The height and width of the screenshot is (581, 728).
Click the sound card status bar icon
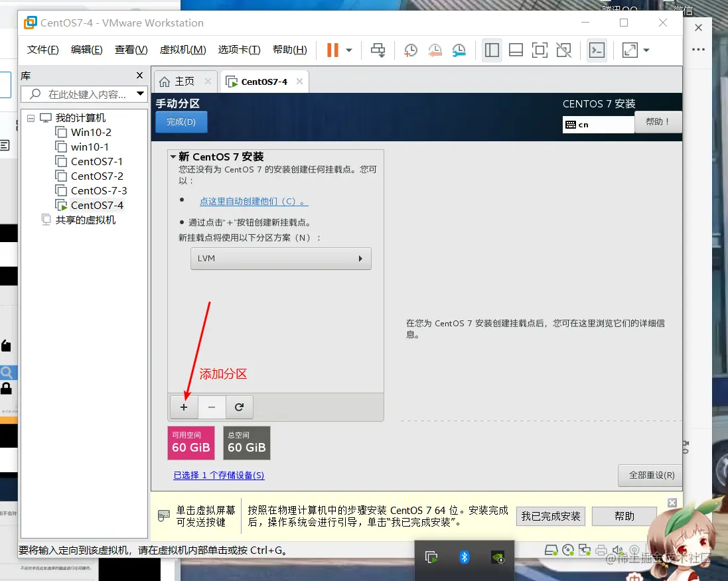pyautogui.click(x=617, y=550)
